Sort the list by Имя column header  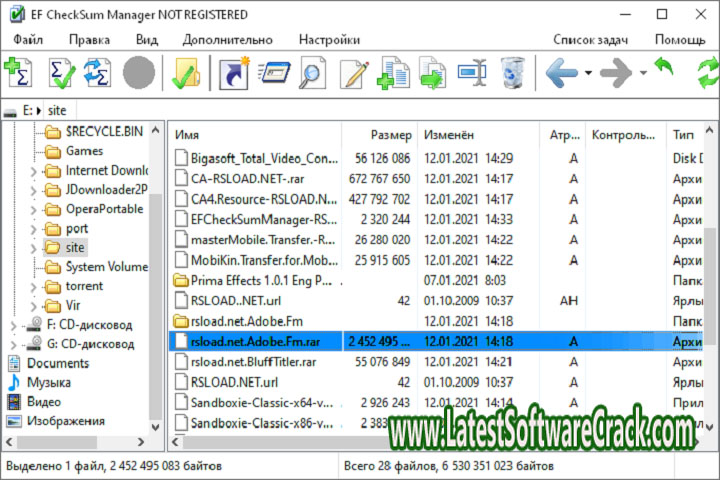(255, 135)
